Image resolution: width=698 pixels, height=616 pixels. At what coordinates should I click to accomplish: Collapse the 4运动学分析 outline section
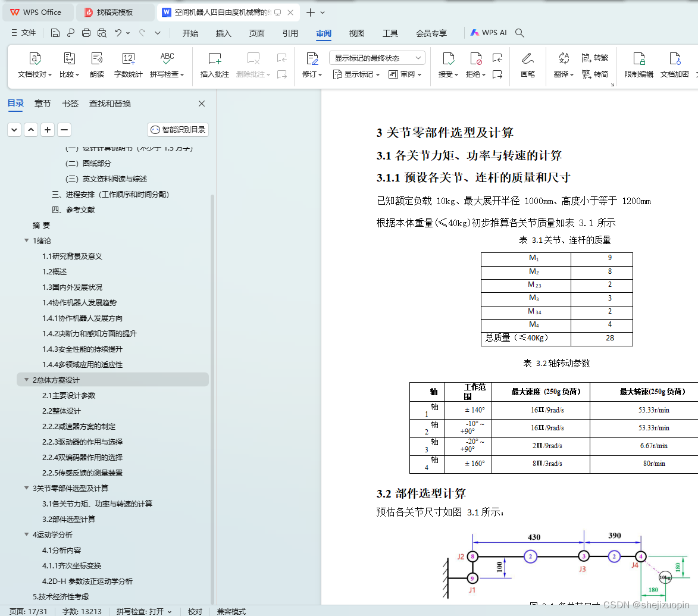point(26,534)
